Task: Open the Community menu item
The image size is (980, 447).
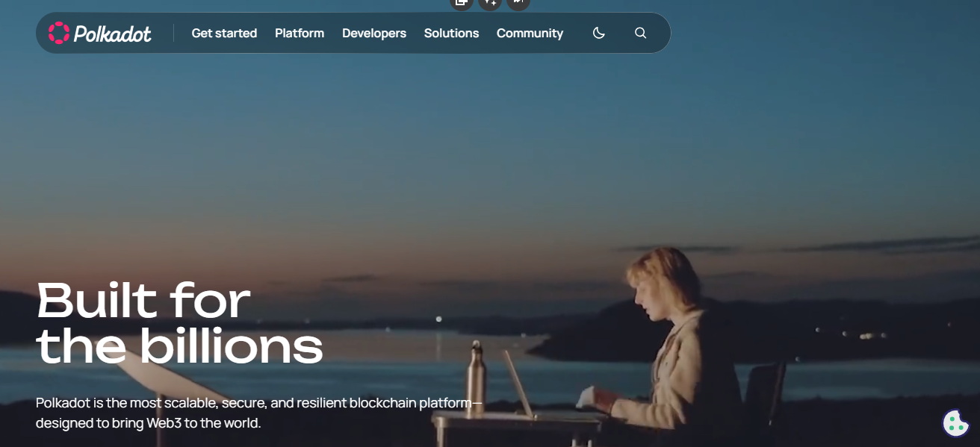Action: pyautogui.click(x=530, y=33)
